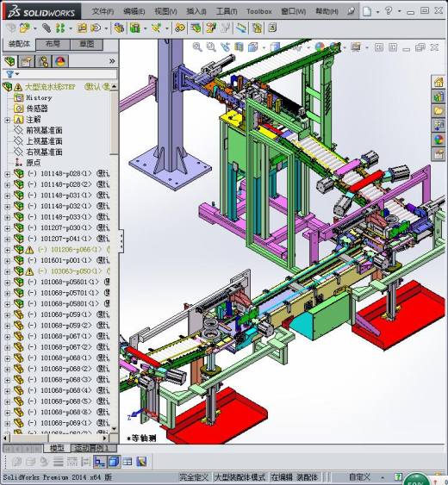The height and width of the screenshot is (485, 448).
Task: Open SolidWorks Resources home icon in task pane
Action: [x=439, y=82]
